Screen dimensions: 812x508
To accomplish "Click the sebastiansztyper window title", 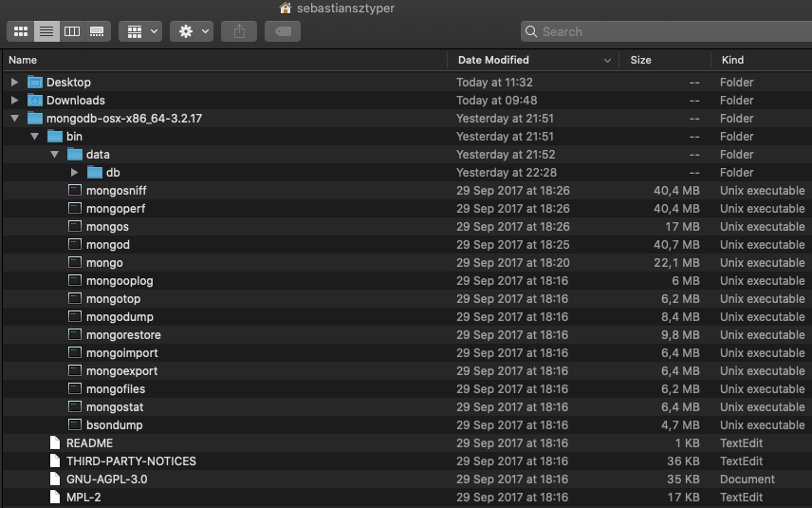I will [345, 9].
